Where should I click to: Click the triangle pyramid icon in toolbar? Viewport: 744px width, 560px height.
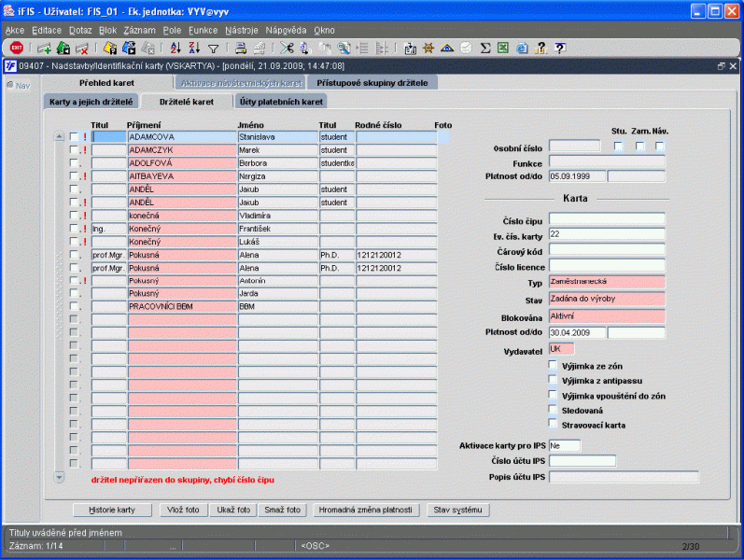pyautogui.click(x=447, y=48)
